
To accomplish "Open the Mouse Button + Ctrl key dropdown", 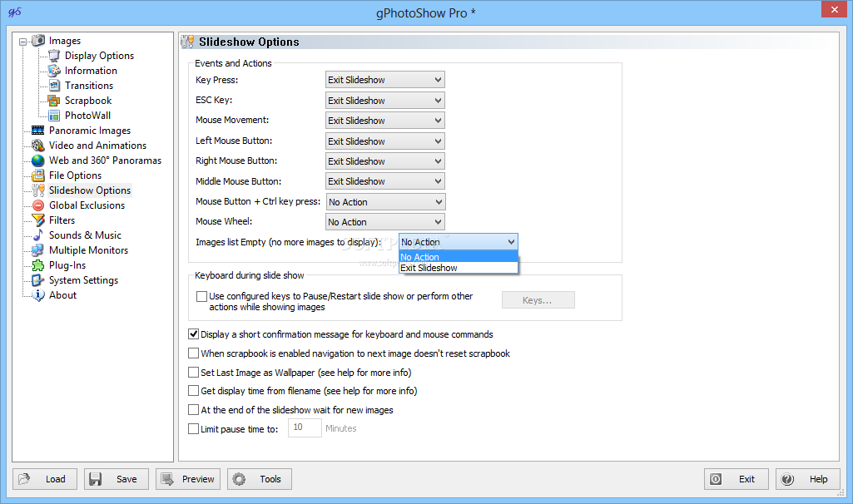I will 385,202.
